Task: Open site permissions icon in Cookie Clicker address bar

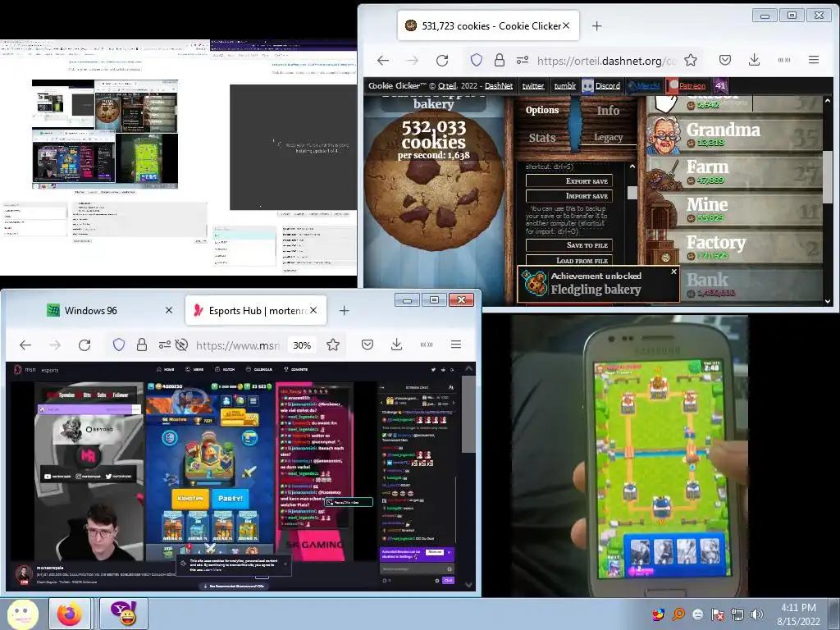Action: coord(523,60)
